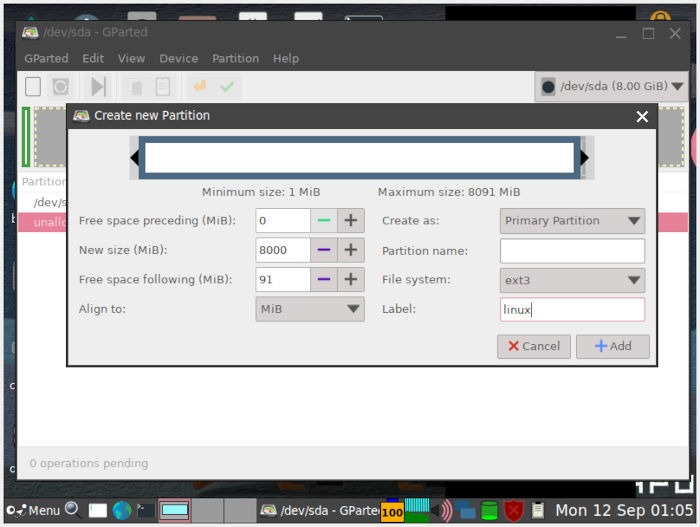This screenshot has width=700, height=527.
Task: Open the Edit menu
Action: (93, 59)
